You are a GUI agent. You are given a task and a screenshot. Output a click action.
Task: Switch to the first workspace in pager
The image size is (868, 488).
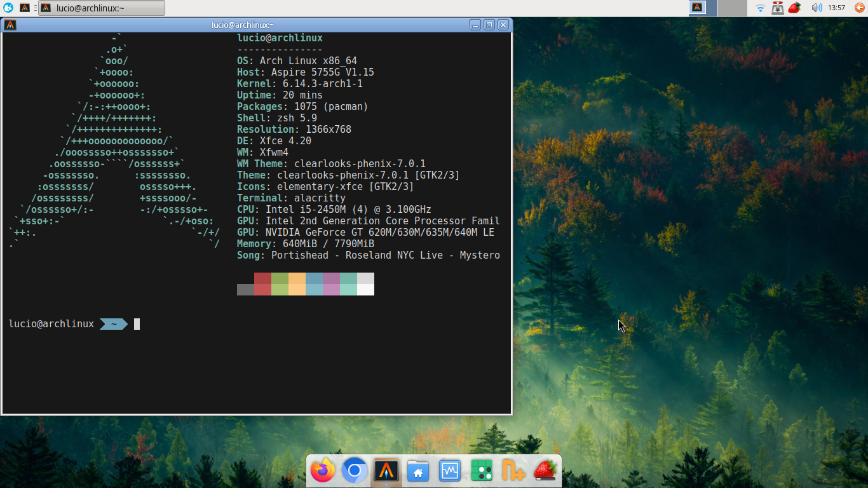tap(703, 8)
